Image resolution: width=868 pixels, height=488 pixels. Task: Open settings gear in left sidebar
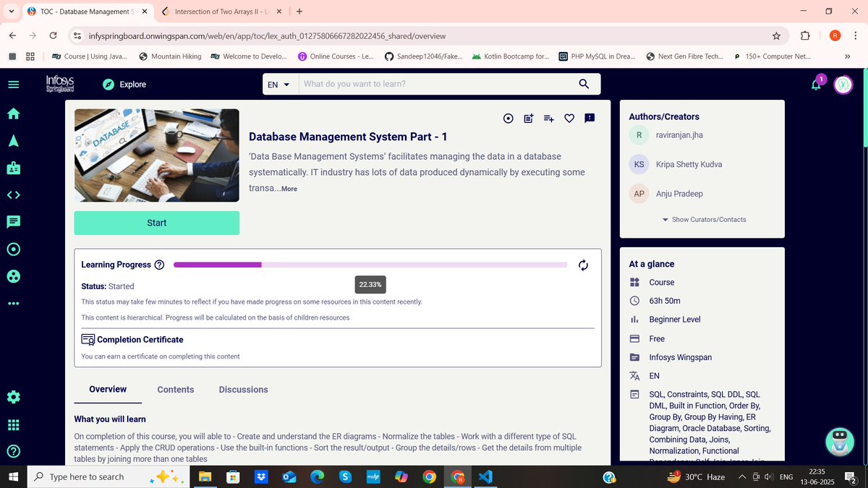[x=13, y=397]
